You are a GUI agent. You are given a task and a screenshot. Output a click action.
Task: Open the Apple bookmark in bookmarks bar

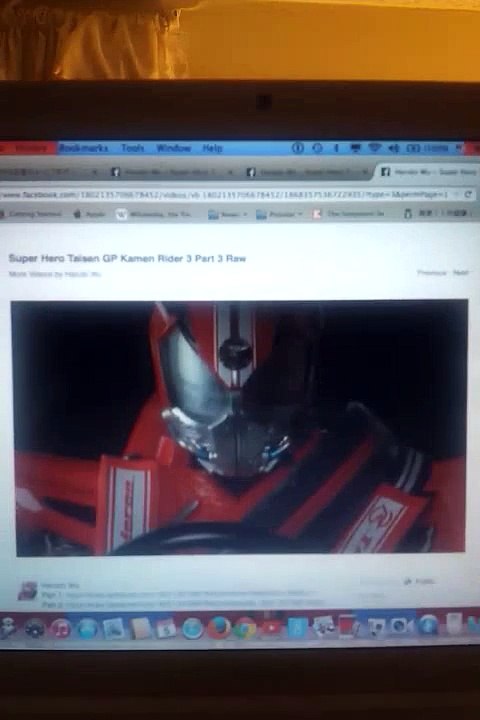(90, 214)
